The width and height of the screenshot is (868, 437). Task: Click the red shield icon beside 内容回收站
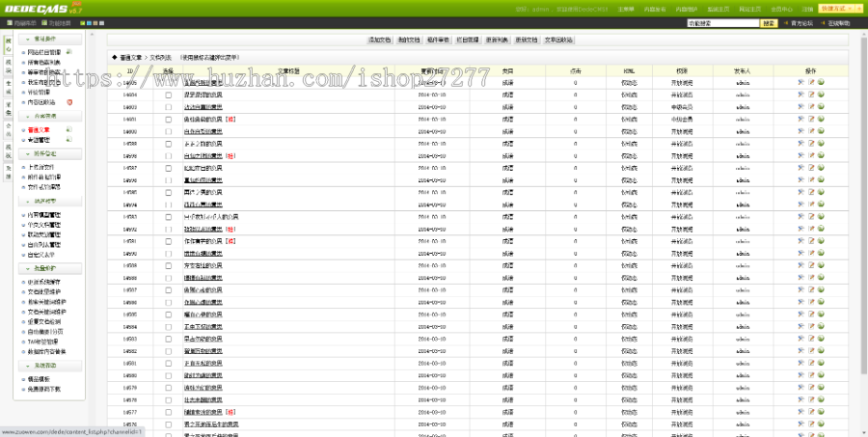(x=69, y=102)
